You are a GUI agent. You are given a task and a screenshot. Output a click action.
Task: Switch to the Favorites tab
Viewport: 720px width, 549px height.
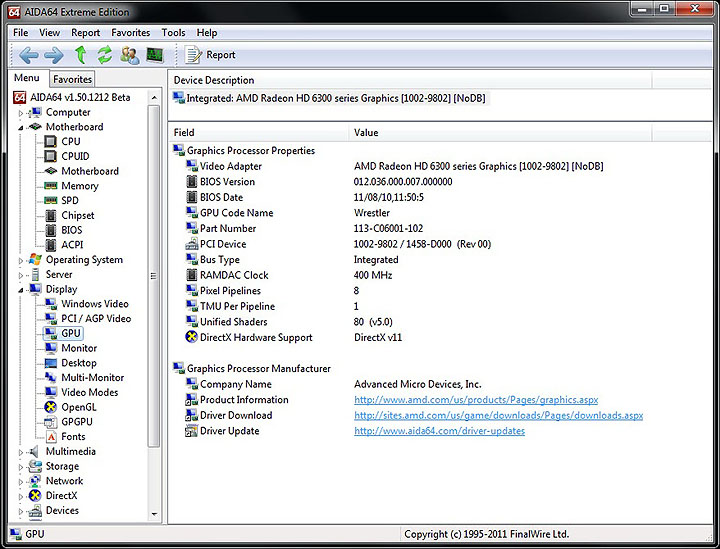[x=72, y=79]
